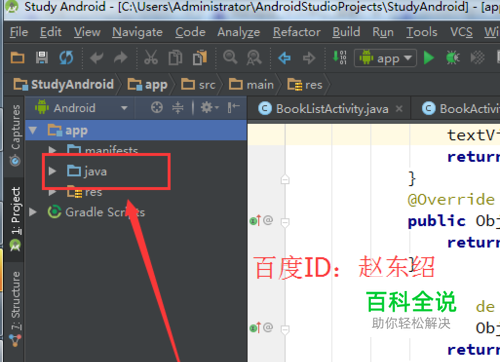The height and width of the screenshot is (362, 500).
Task: Click the Replace search icon
Action: pyautogui.click(x=254, y=58)
